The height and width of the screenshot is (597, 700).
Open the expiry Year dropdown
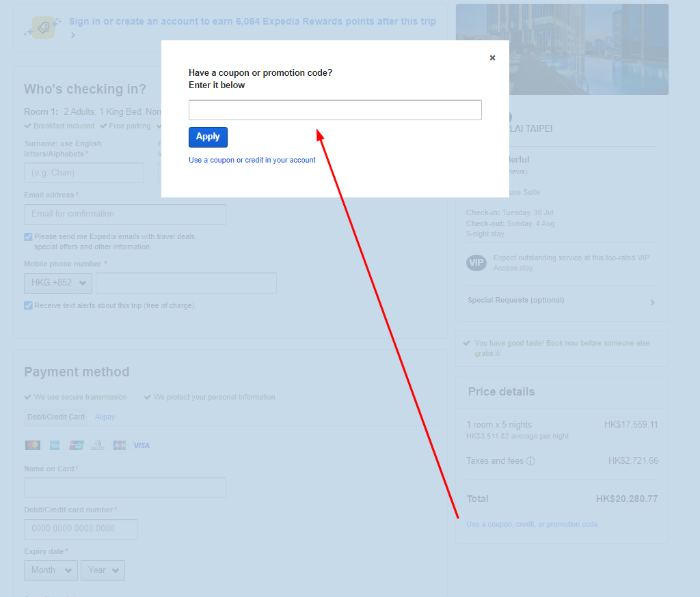(103, 570)
